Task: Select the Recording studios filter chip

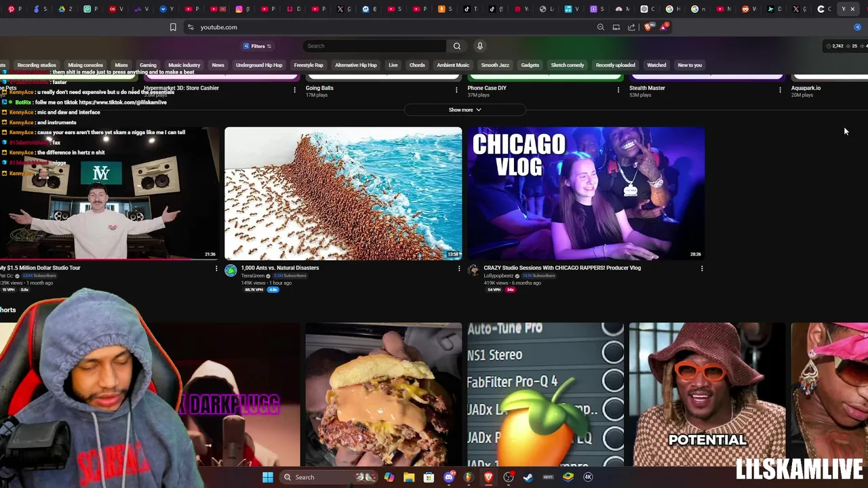Action: click(x=37, y=65)
